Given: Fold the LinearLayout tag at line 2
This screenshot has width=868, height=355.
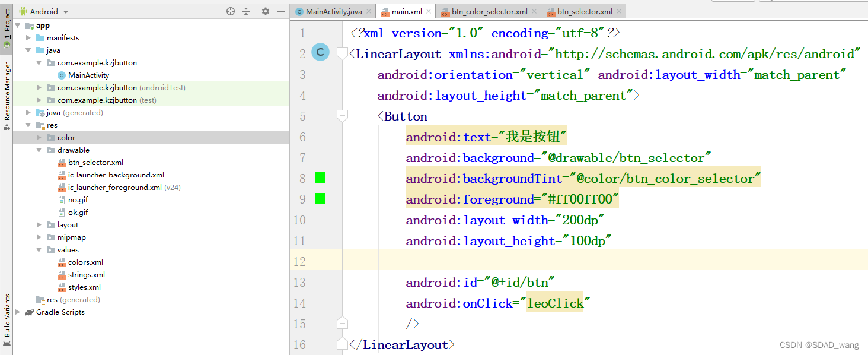Looking at the screenshot, I should click(x=342, y=53).
